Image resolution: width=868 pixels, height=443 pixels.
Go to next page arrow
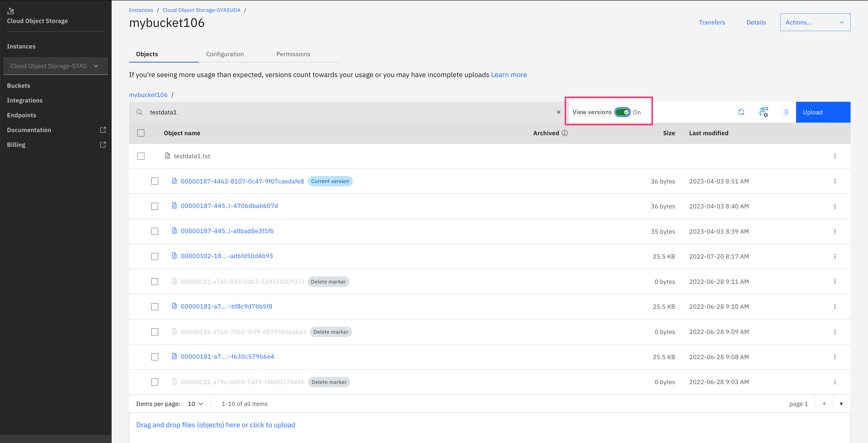click(841, 403)
